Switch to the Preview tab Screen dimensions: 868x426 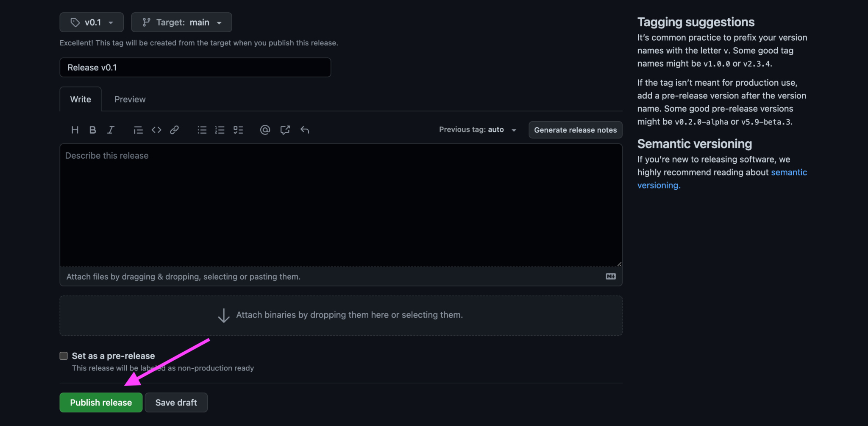coord(130,99)
